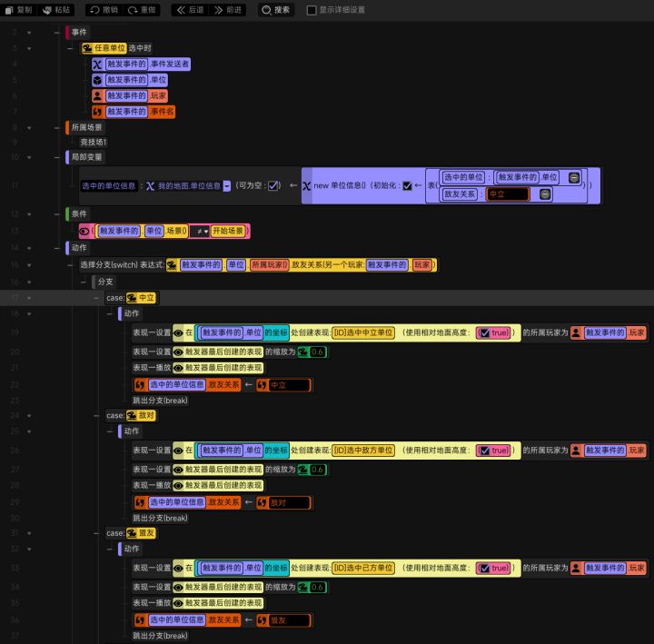Go forward using the 前进 arrows
Viewport: 654px width, 644px height.
[218, 10]
